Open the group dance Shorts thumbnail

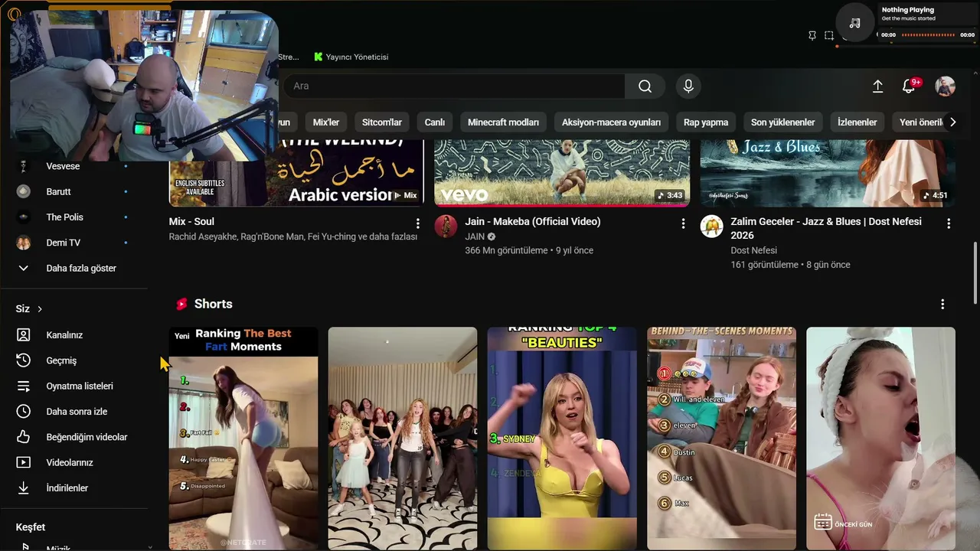[x=403, y=439]
